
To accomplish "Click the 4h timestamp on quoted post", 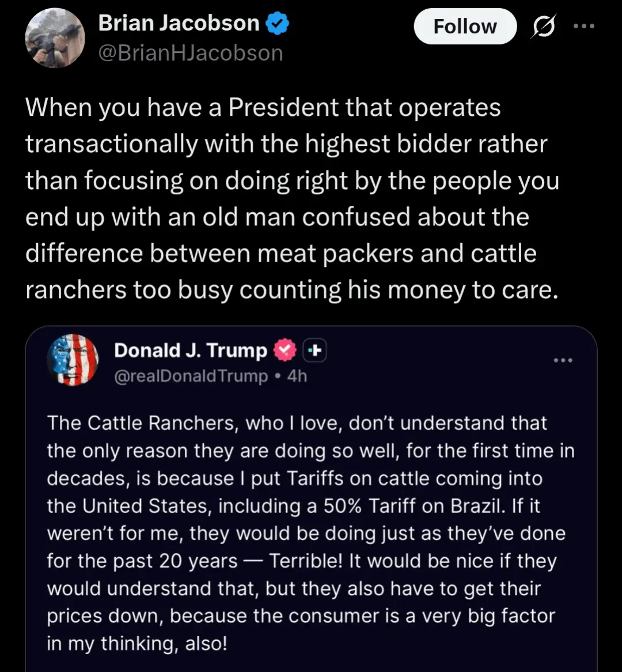I will 297,376.
